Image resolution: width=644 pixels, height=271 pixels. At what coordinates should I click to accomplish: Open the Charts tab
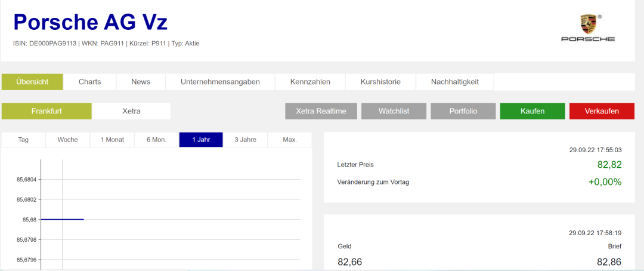pyautogui.click(x=90, y=82)
